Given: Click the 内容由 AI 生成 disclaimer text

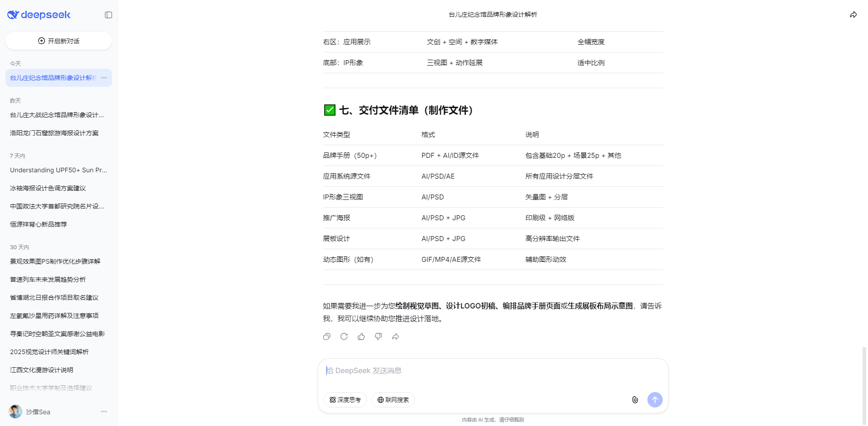Looking at the screenshot, I should 493,420.
